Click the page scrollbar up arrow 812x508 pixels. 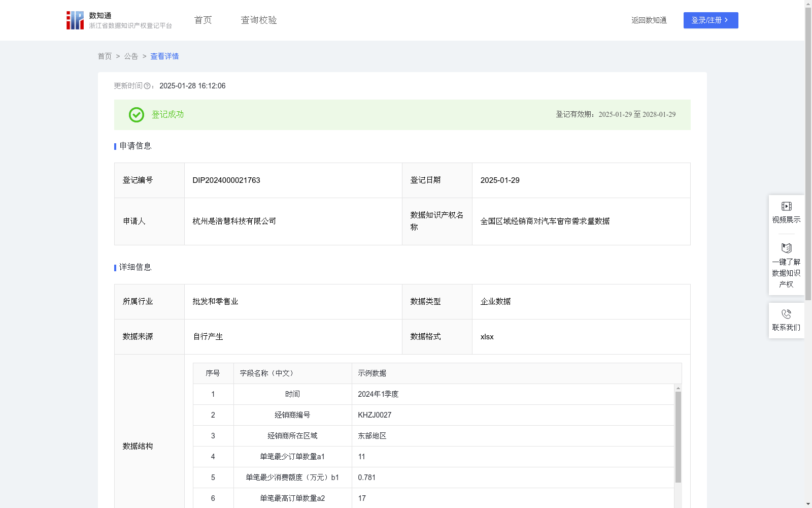808,4
